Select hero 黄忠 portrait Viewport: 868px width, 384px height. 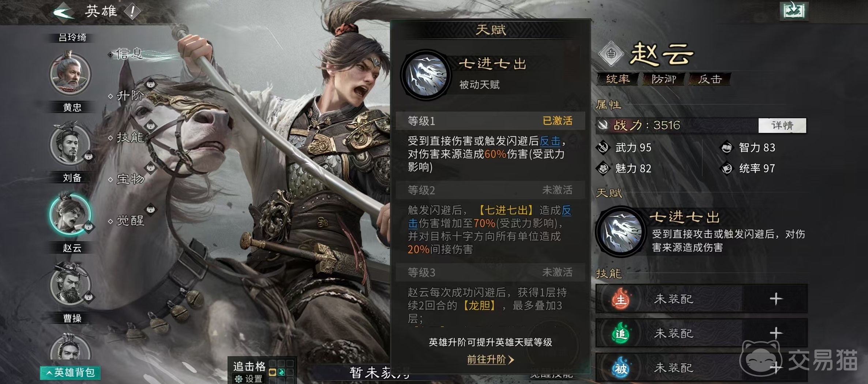[70, 74]
